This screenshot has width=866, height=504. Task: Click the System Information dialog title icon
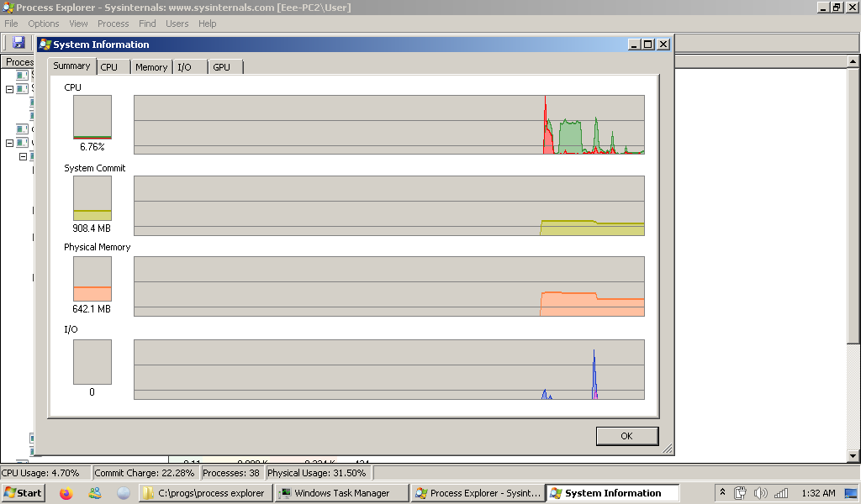tap(45, 45)
